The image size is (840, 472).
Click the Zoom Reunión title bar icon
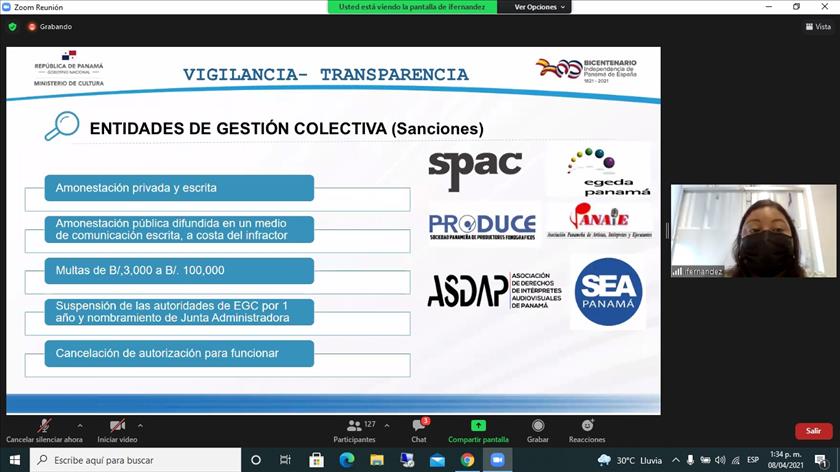[6, 7]
